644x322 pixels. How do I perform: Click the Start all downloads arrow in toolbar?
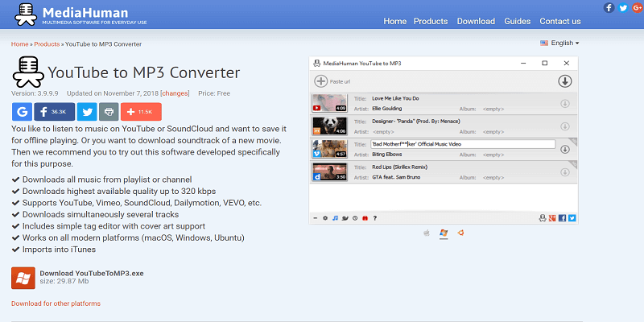[565, 81]
